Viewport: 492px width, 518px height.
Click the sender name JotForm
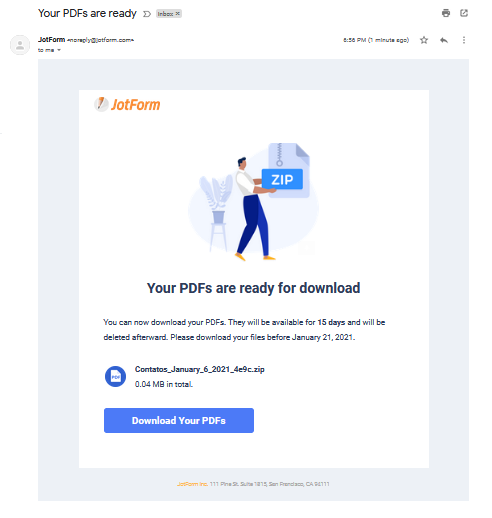[x=51, y=40]
